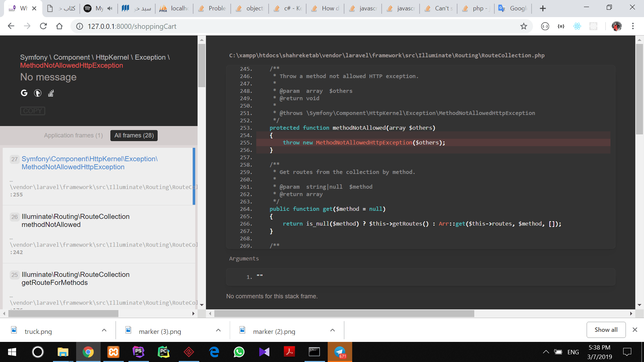The height and width of the screenshot is (362, 644).
Task: Click the browser reload icon
Action: coord(43,26)
